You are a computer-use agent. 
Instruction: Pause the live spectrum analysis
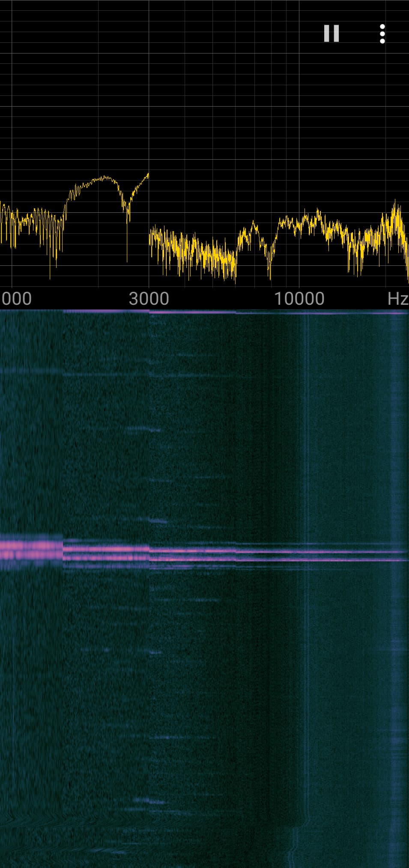tap(331, 33)
